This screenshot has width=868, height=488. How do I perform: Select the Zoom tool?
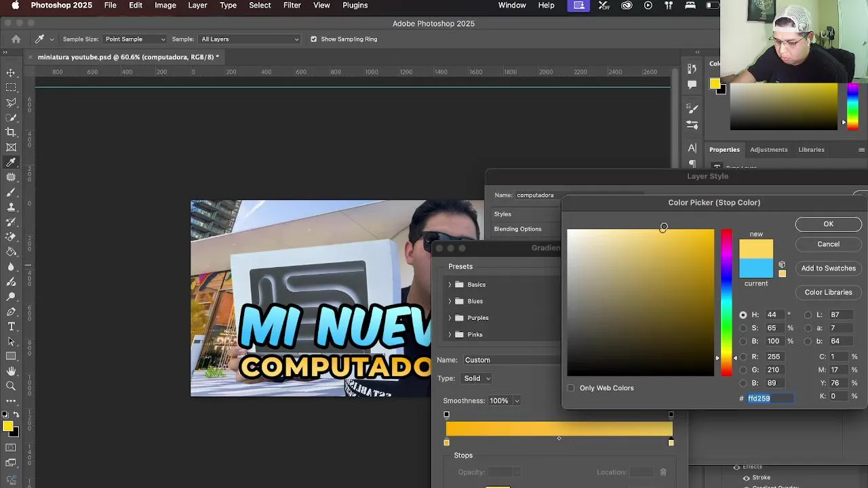[11, 386]
